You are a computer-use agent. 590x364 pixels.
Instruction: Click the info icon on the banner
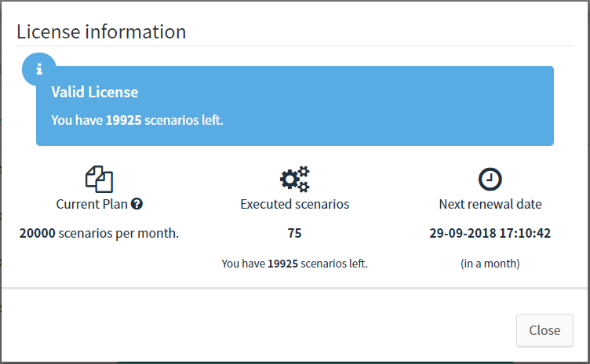pos(39,69)
